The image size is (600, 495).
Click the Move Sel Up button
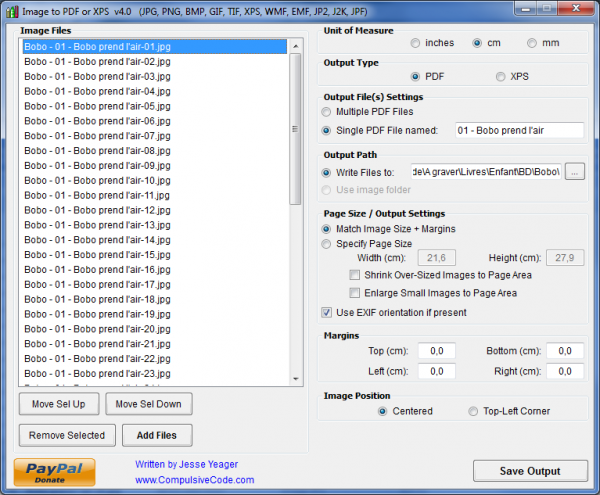pos(58,404)
